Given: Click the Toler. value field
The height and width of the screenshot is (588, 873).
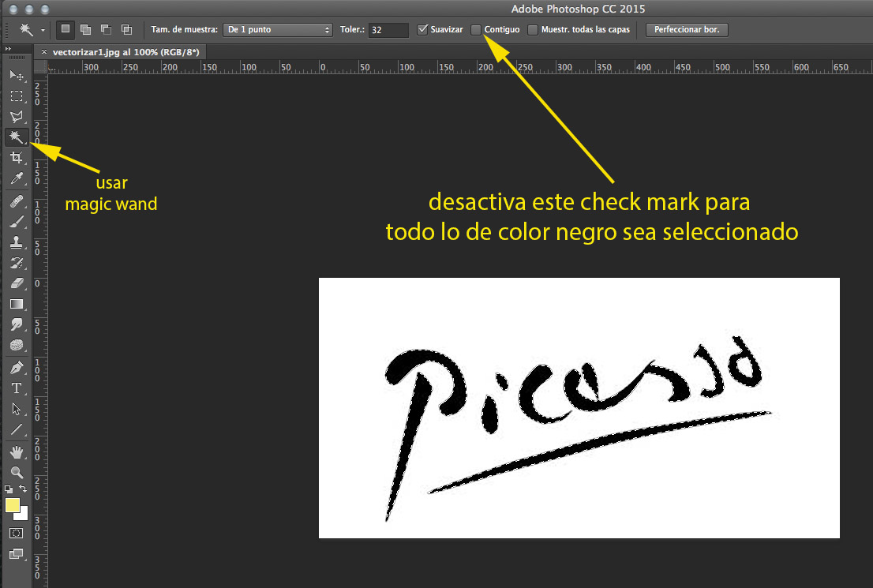Looking at the screenshot, I should pyautogui.click(x=388, y=29).
